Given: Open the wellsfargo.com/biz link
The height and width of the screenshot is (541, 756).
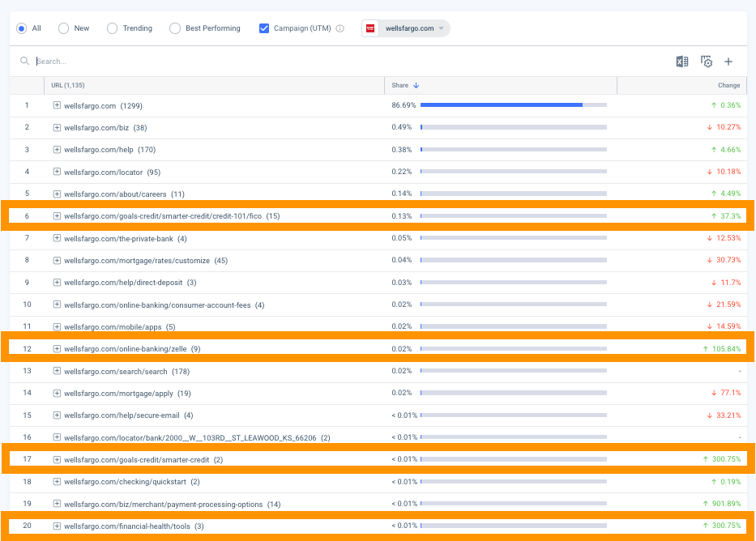Looking at the screenshot, I should coord(96,128).
